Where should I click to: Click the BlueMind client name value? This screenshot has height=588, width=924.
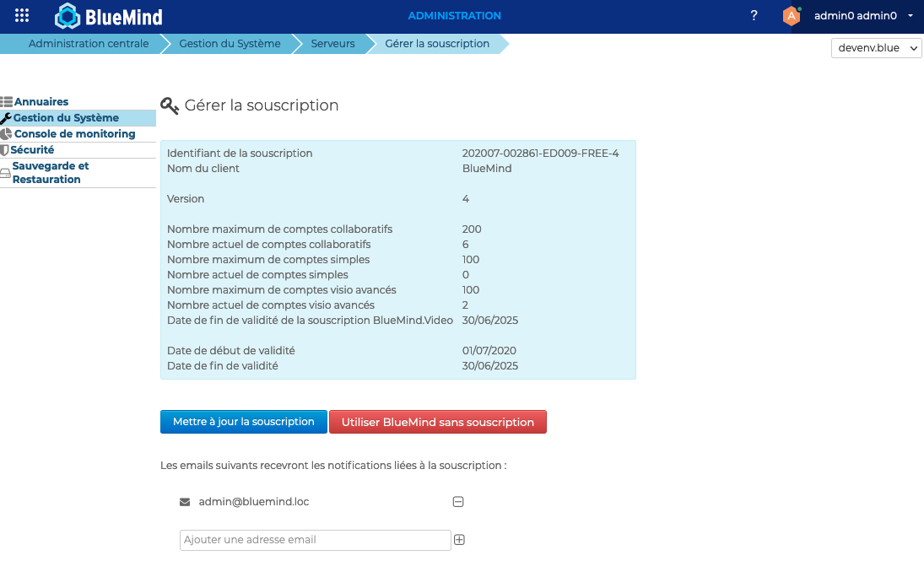(x=487, y=169)
